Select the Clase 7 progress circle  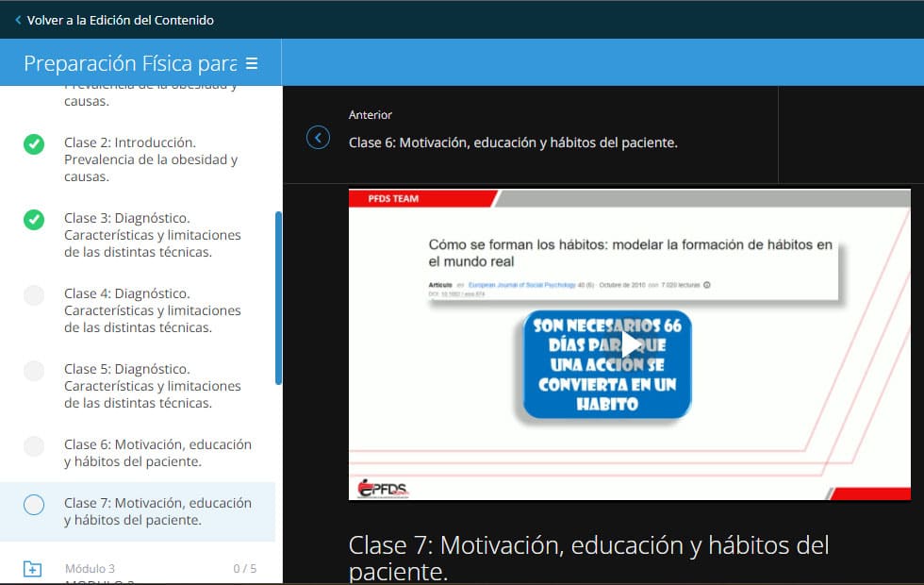[34, 505]
